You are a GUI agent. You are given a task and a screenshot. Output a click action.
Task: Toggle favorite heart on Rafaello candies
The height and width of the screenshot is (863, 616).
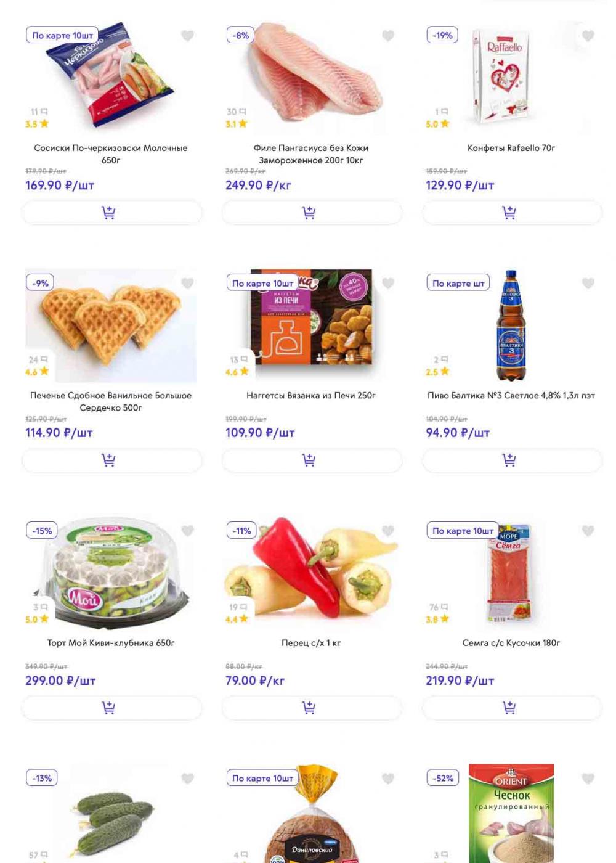(588, 36)
